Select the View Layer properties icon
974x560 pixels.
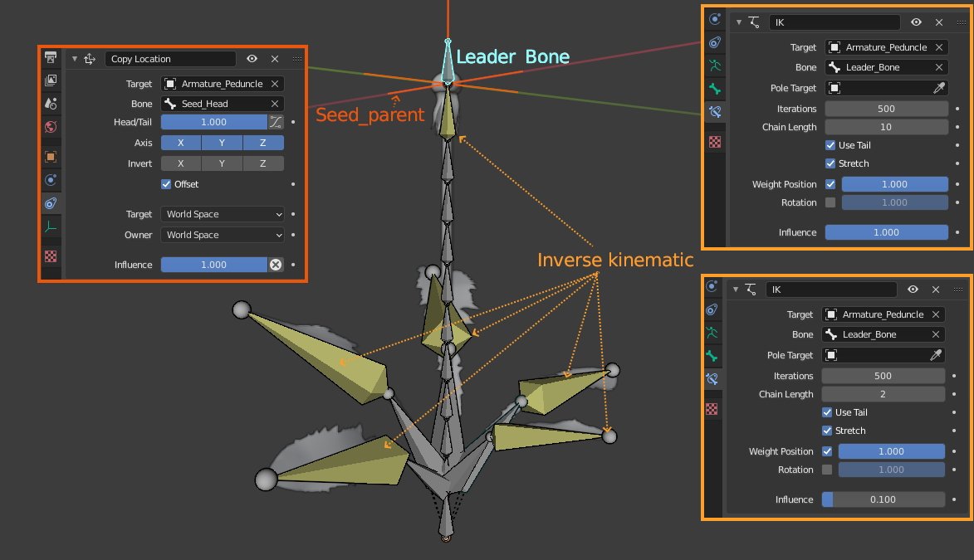51,80
